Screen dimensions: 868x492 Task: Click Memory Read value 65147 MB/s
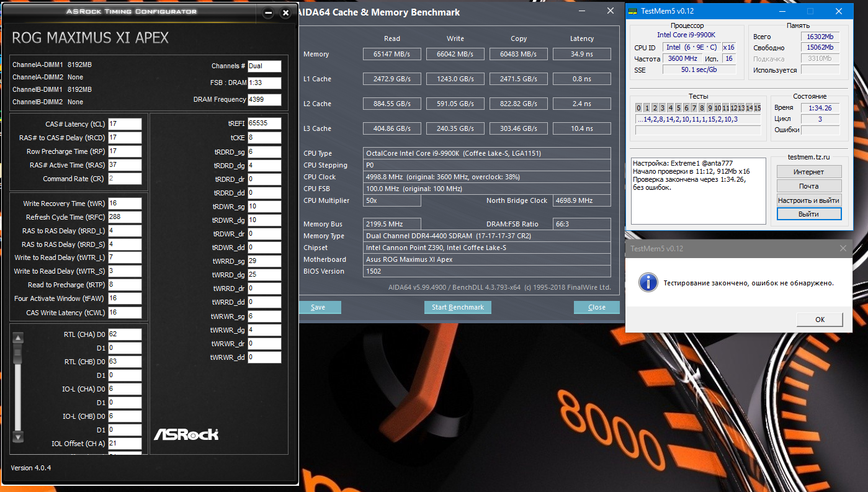click(392, 55)
